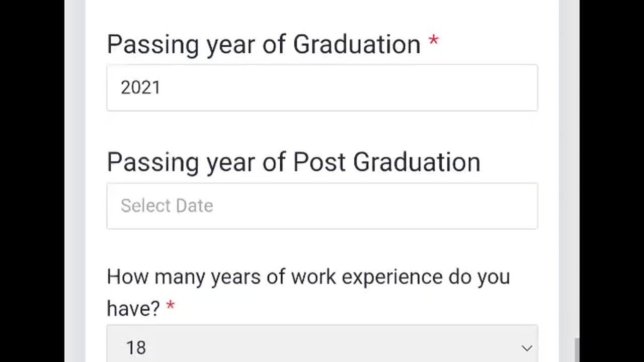Click the "Passing year of Graduation" label

(264, 44)
